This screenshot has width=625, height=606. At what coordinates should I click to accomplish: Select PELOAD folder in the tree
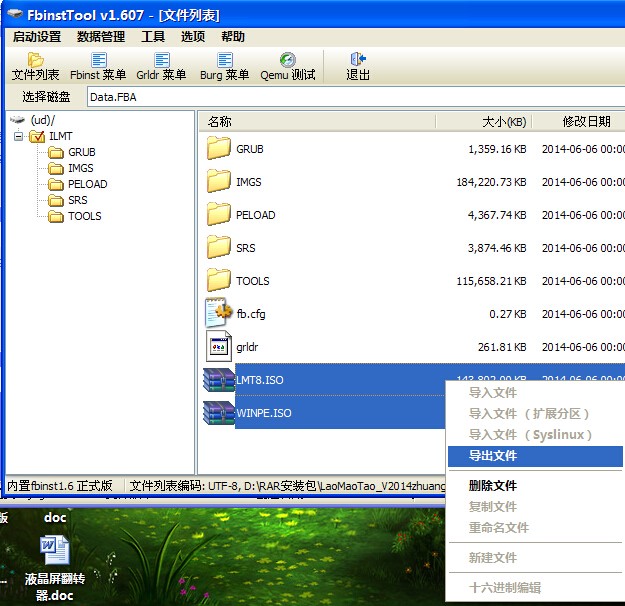[x=88, y=184]
